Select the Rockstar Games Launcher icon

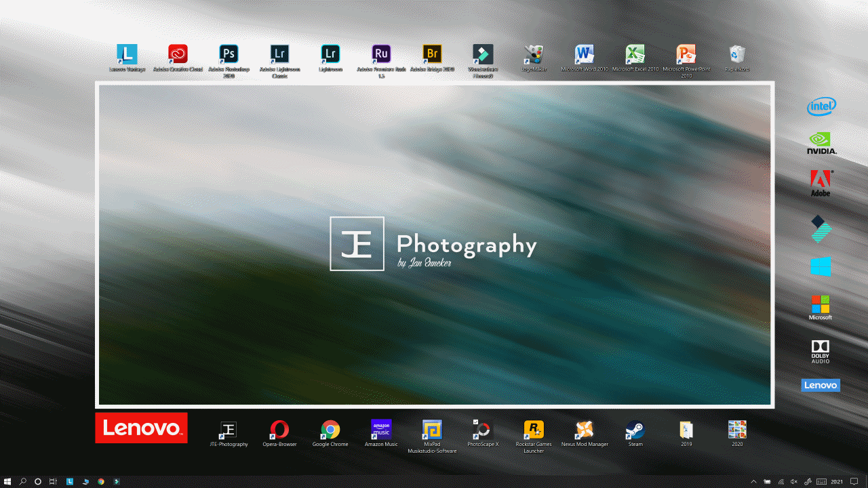pos(534,436)
